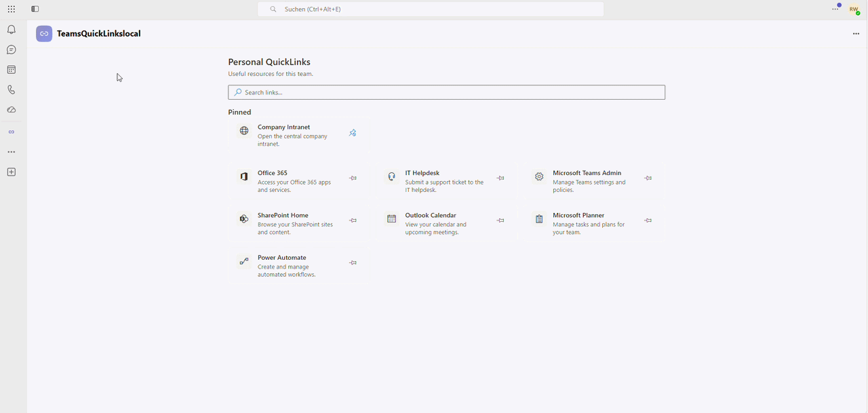This screenshot has height=413, width=868.
Task: Open the Company Intranet link title
Action: click(284, 127)
